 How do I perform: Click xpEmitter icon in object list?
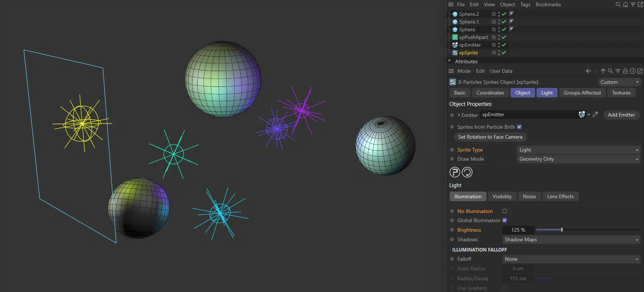455,45
